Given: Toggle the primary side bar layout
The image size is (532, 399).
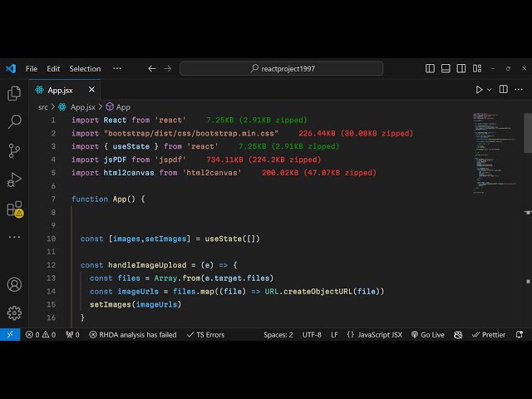Looking at the screenshot, I should click(431, 69).
